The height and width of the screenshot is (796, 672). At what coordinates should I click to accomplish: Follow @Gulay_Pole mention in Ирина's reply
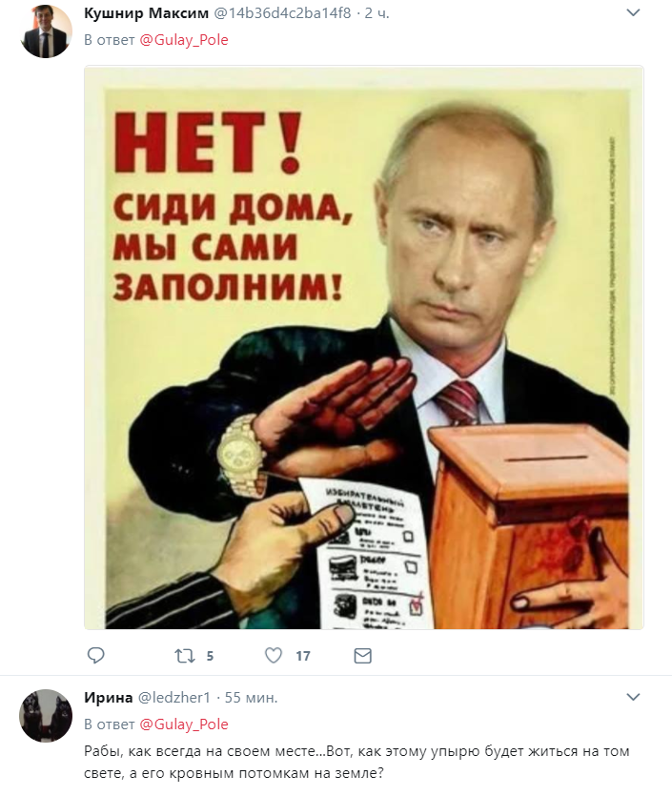[184, 725]
